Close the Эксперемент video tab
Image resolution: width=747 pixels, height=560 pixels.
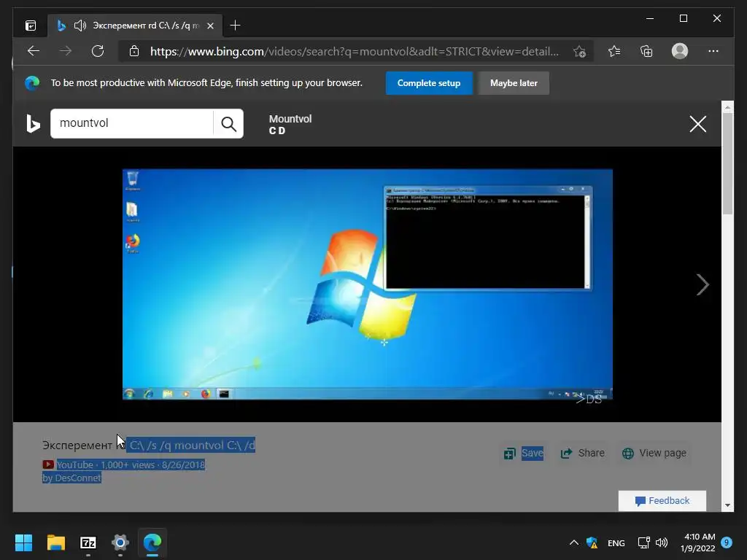click(210, 26)
